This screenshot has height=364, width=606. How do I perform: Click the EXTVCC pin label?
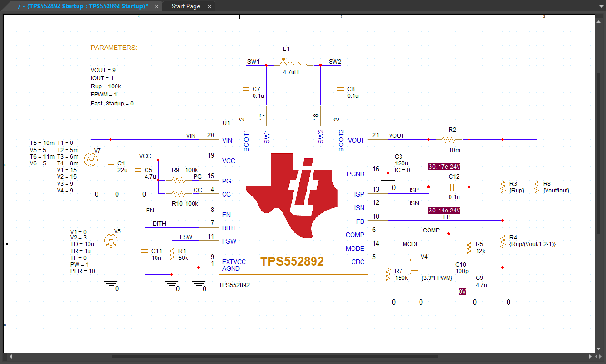tap(234, 262)
